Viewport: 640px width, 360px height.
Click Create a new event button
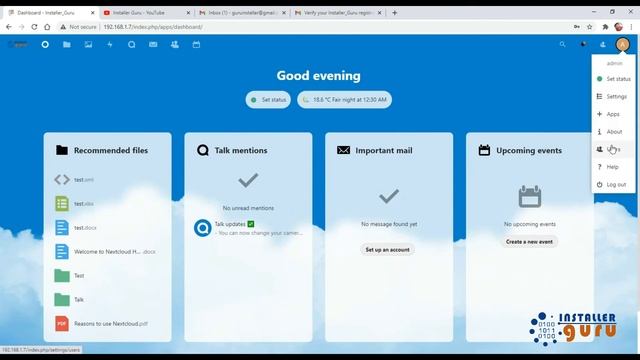point(529,242)
